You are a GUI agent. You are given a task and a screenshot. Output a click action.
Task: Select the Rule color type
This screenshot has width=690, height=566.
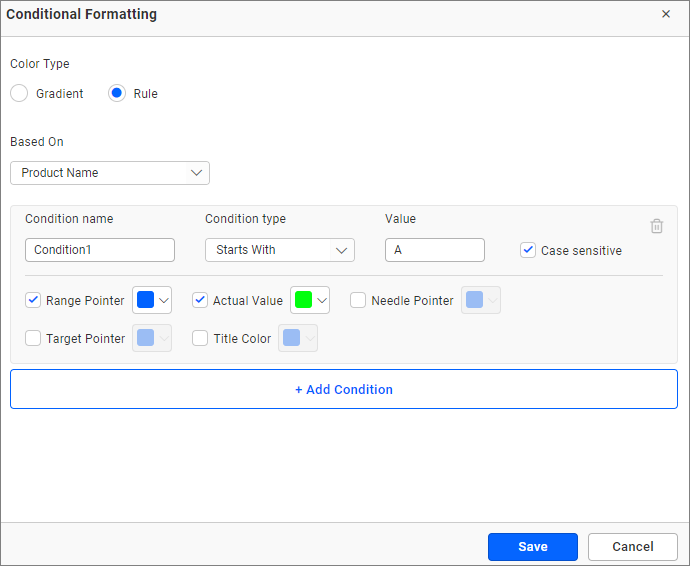point(117,93)
